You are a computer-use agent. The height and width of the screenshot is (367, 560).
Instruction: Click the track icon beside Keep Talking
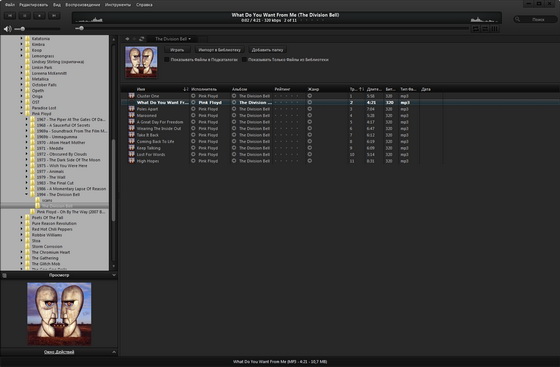131,148
